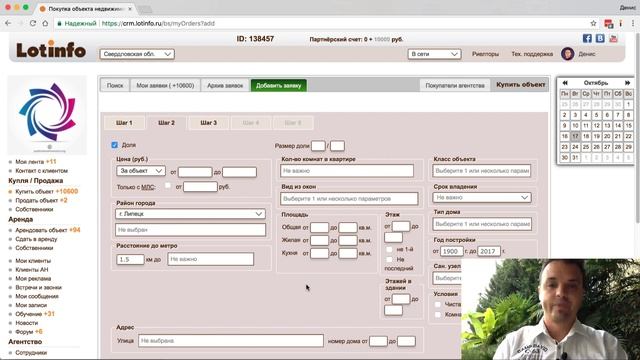Enable the Не последний floor checkbox
The image size is (640, 360).
coord(389,259)
